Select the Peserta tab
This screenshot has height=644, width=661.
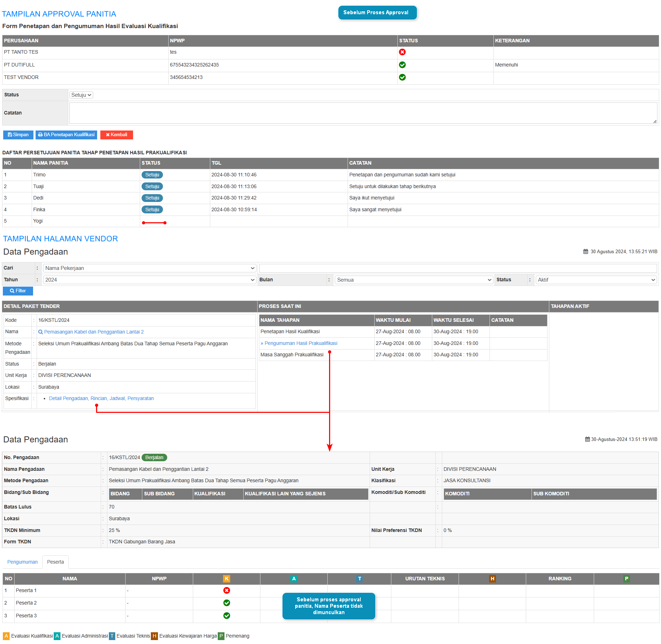tap(55, 562)
